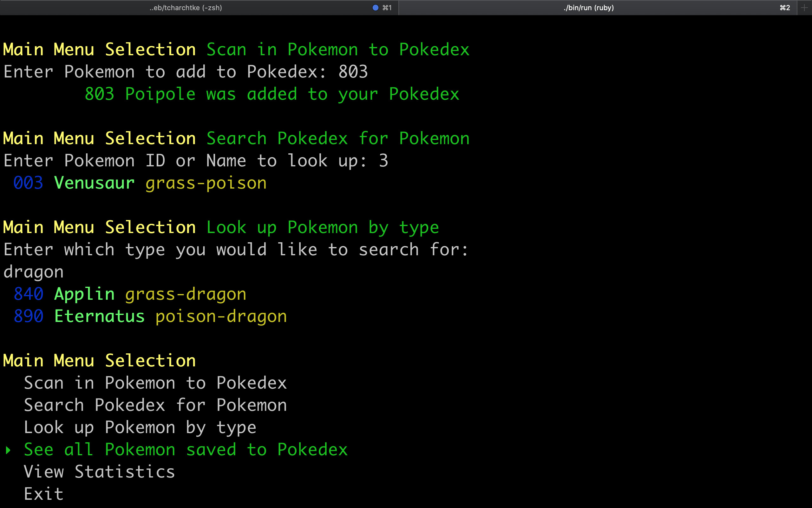Click the Pokemon number '840'

[x=28, y=294]
